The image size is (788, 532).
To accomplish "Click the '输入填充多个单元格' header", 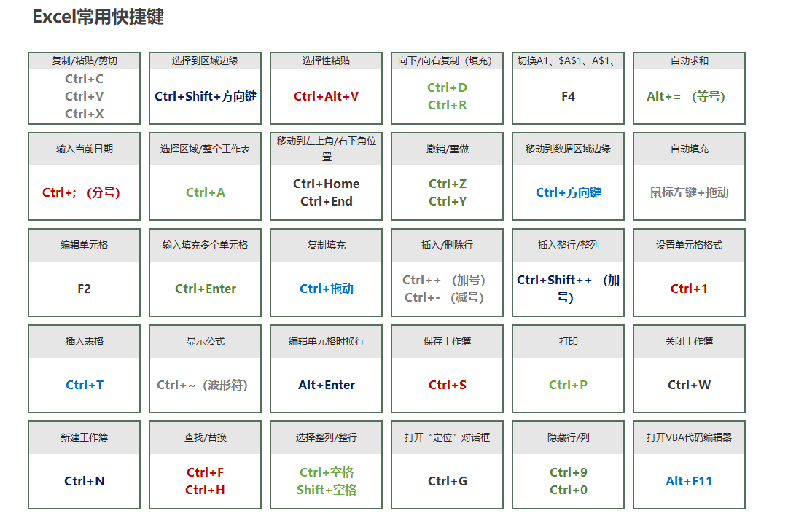I will coord(205,245).
